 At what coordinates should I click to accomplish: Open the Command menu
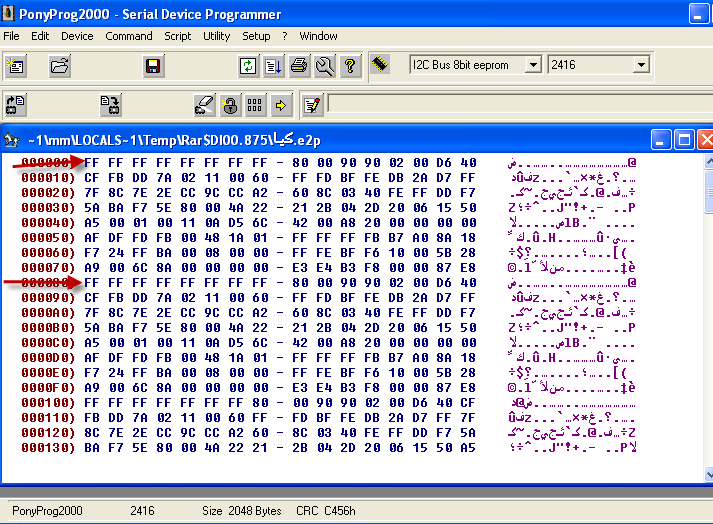[129, 36]
